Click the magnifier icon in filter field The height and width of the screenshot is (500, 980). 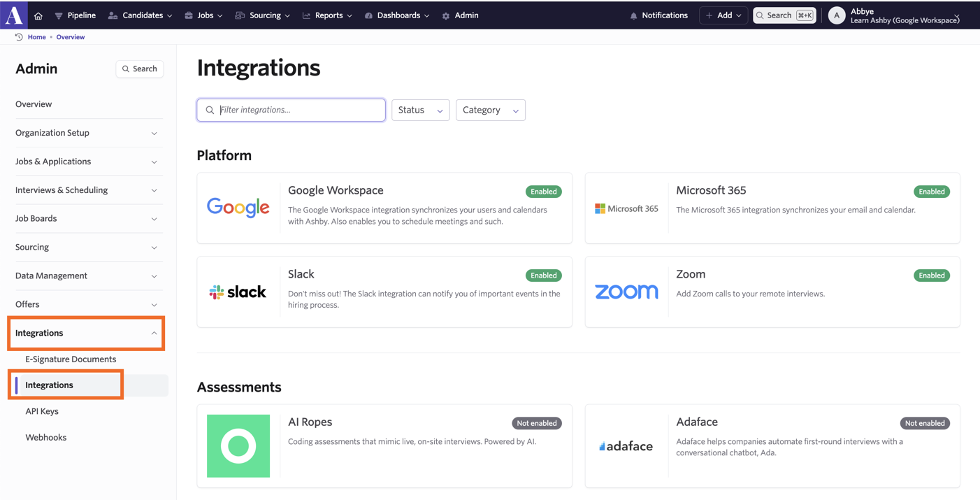pyautogui.click(x=210, y=110)
